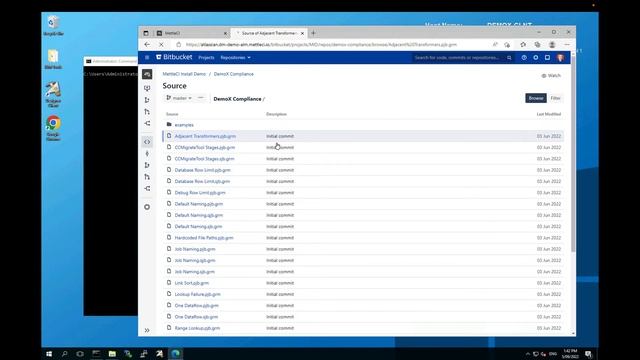The image size is (640, 360).
Task: Open the browser extensions puzzle icon
Action: tap(523, 44)
